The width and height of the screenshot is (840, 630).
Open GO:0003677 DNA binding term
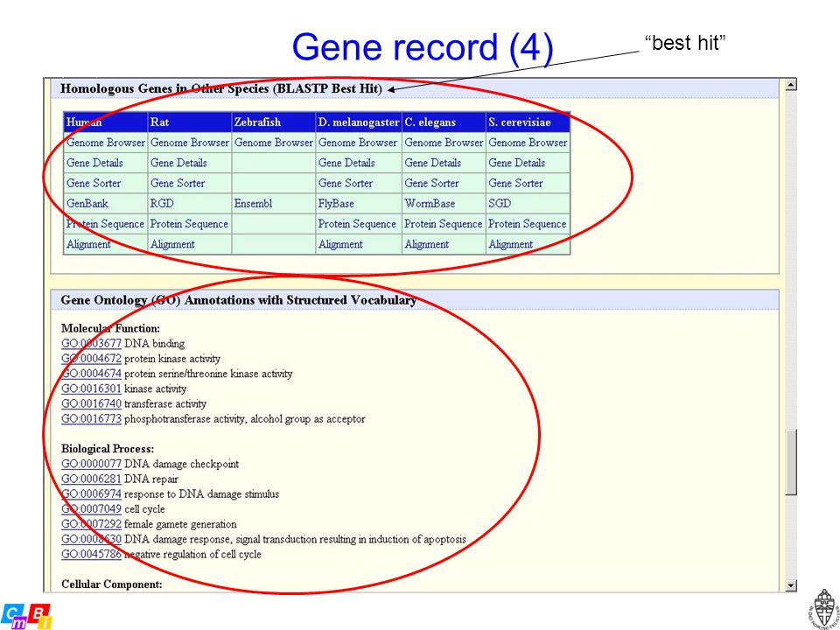(x=91, y=343)
